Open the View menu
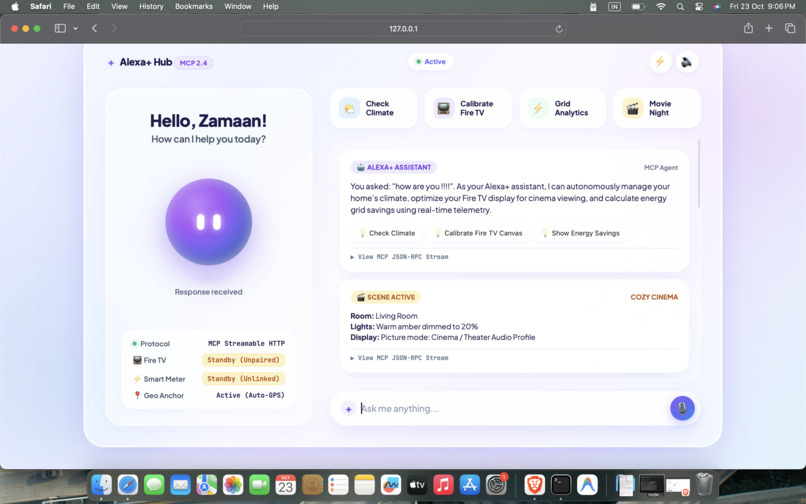The image size is (806, 504). pyautogui.click(x=119, y=6)
